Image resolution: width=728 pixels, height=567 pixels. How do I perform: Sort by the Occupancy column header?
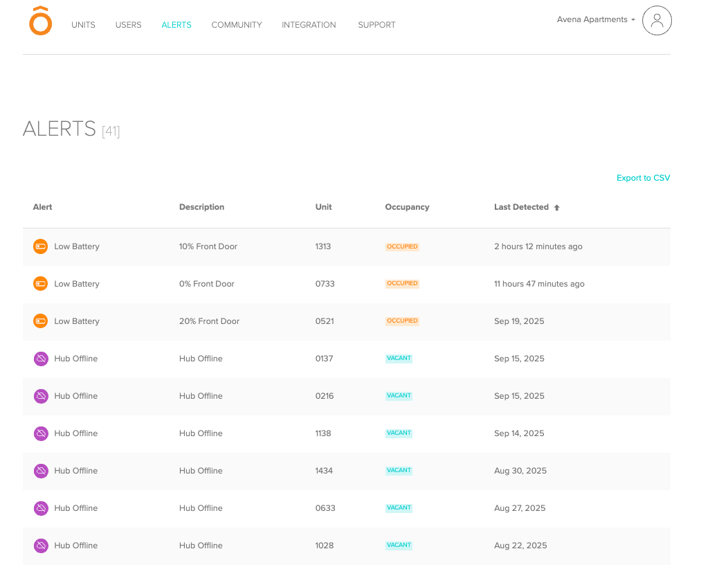coord(407,207)
